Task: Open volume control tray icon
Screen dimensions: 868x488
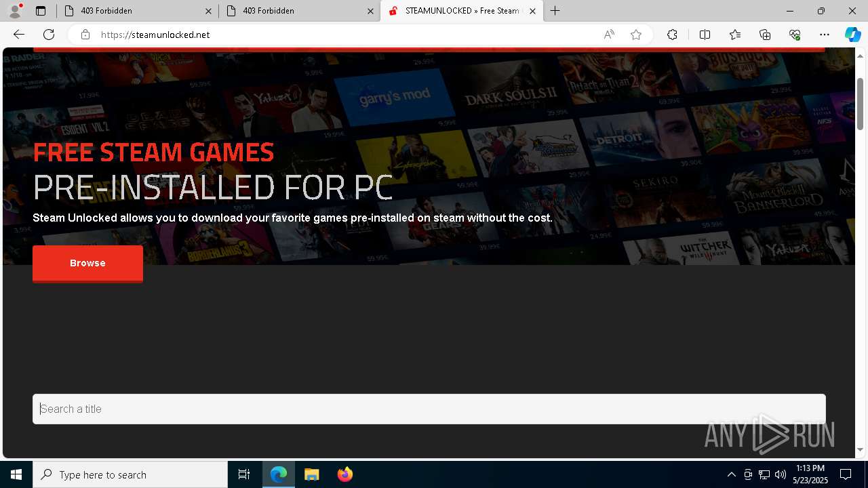Action: click(x=780, y=474)
